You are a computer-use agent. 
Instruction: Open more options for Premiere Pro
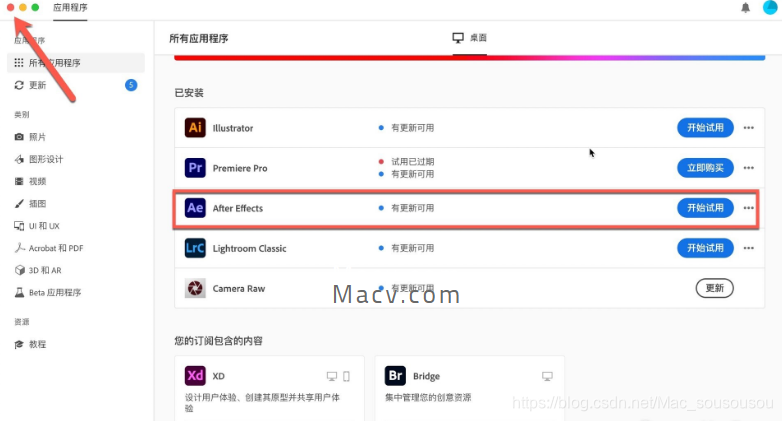click(x=749, y=168)
